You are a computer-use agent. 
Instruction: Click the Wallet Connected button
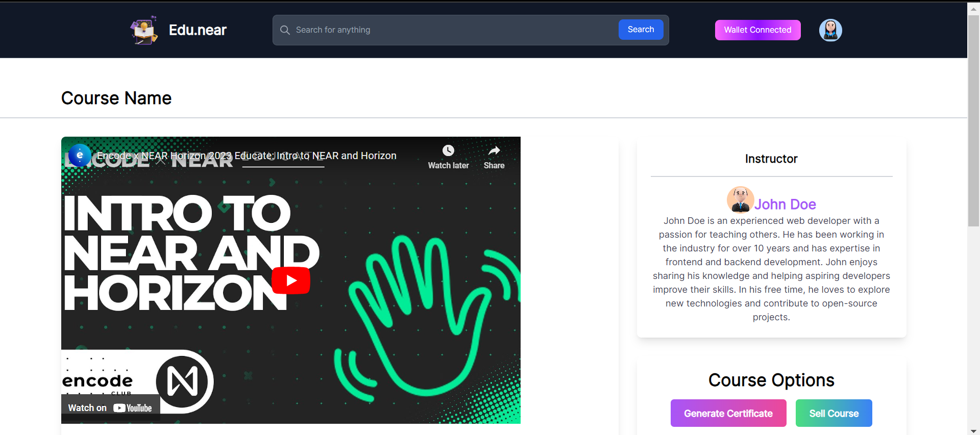click(x=757, y=30)
